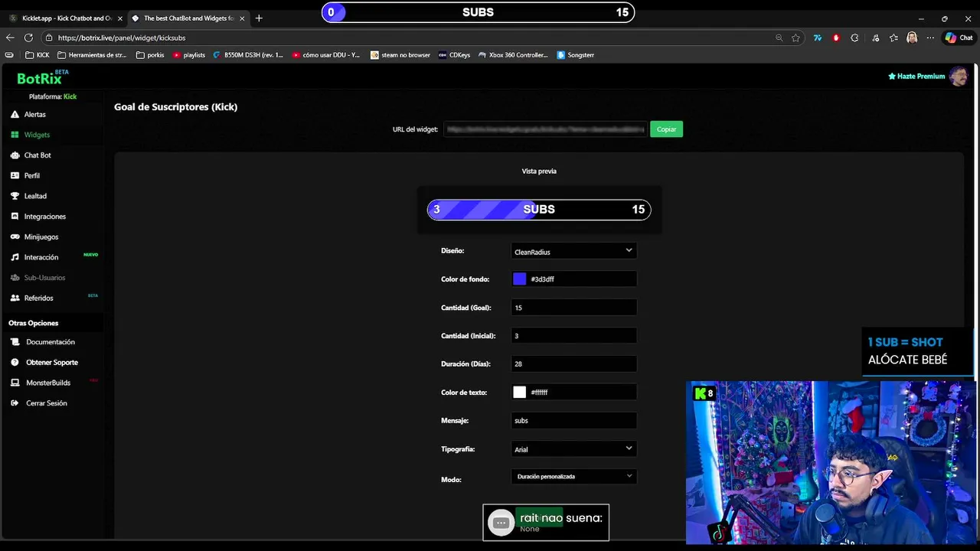Open the browser profile picture
Image resolution: width=980 pixels, height=551 pixels.
coord(912,37)
